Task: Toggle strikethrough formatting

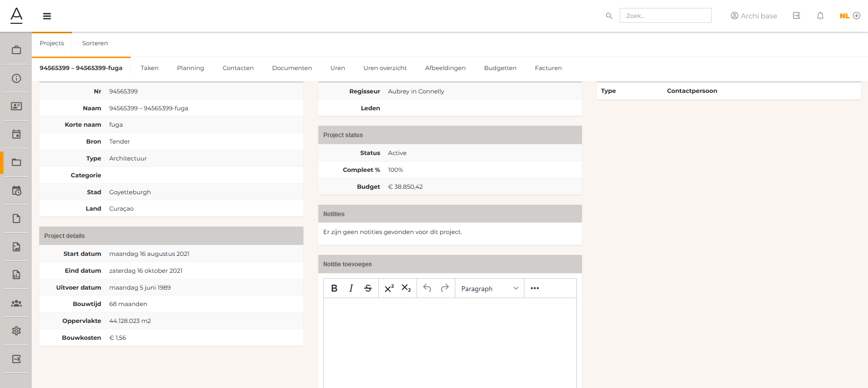Action: tap(368, 288)
